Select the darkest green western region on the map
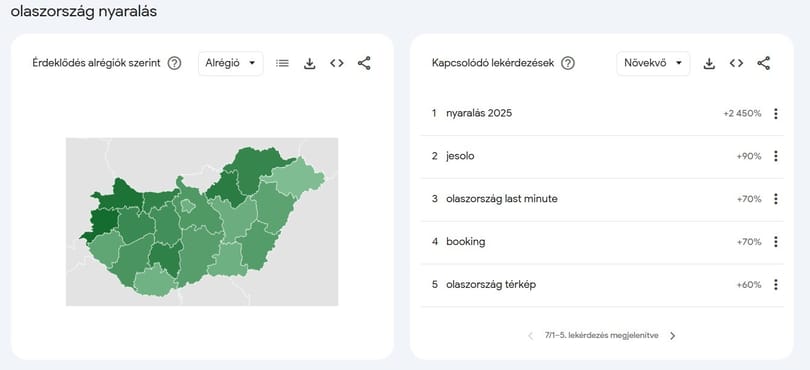Viewport: 810px width, 370px height. point(103,222)
